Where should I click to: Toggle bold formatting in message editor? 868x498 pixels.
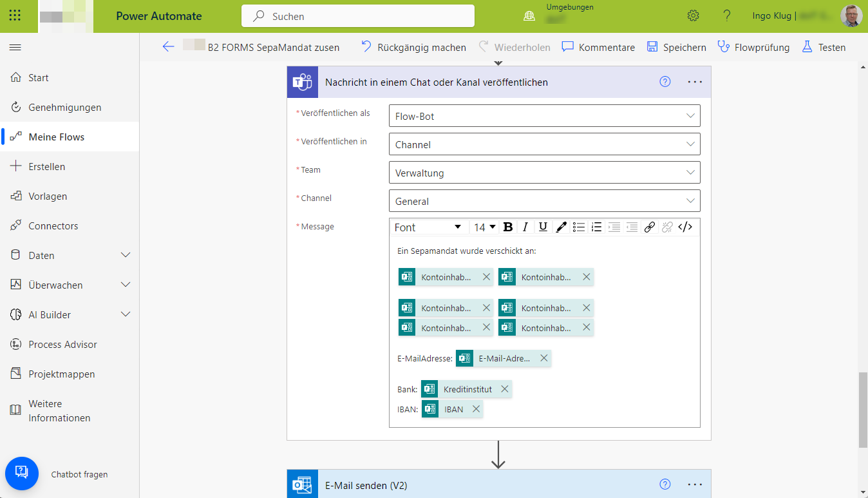pos(508,227)
